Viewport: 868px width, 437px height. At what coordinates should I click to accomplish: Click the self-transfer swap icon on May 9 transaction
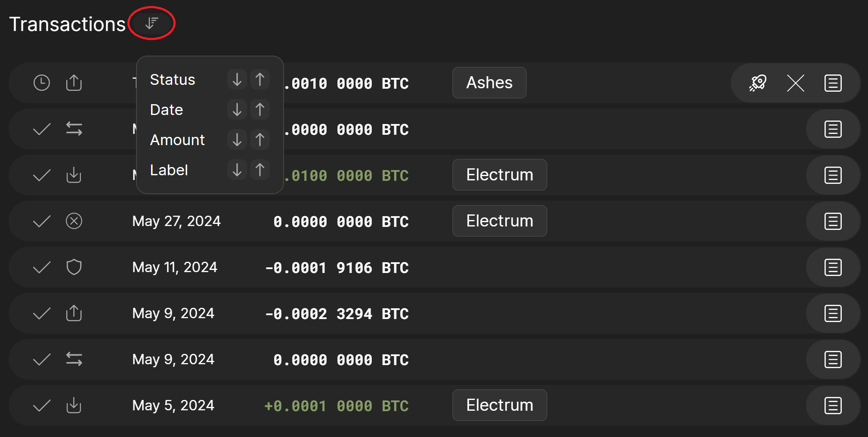[74, 359]
